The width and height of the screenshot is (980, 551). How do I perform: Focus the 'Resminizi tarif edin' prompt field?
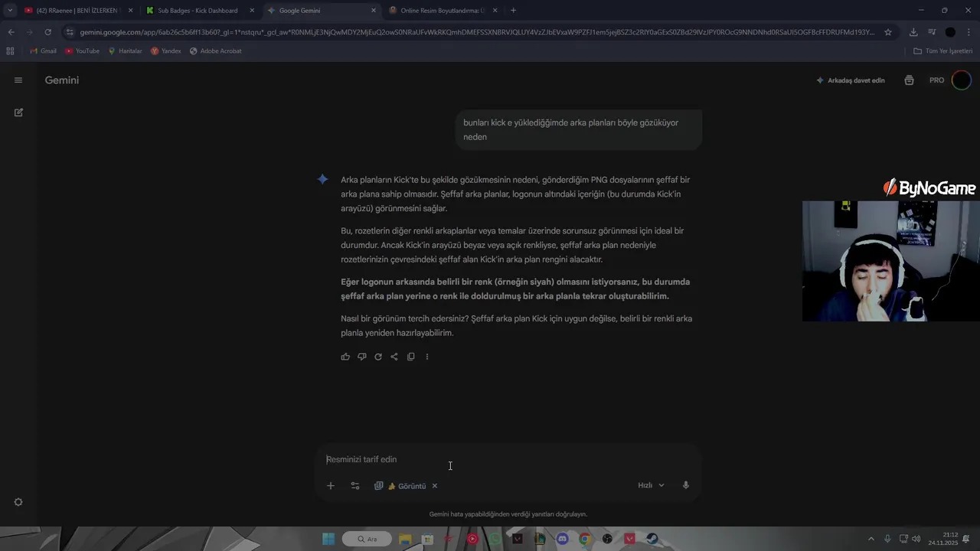point(508,459)
